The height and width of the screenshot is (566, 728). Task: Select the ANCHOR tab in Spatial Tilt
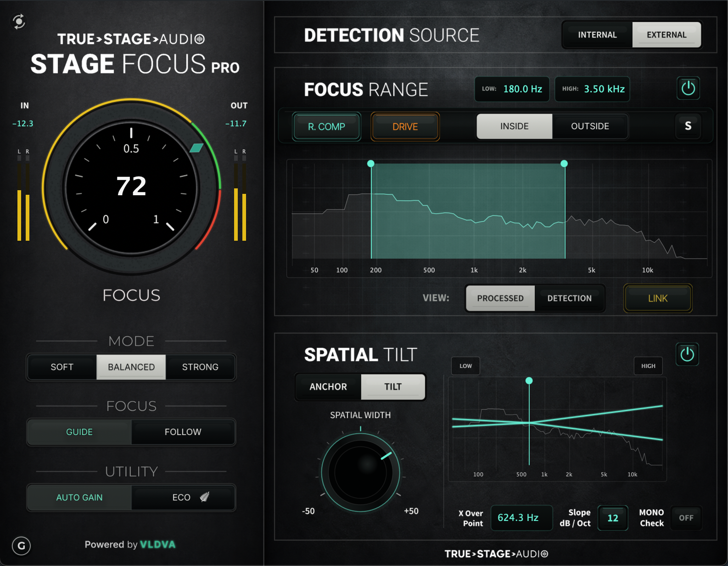(328, 387)
